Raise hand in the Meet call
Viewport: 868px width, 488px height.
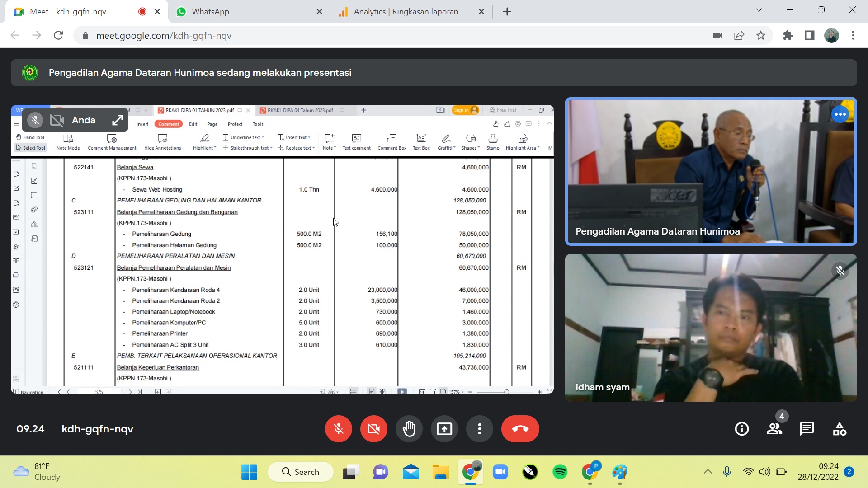tap(409, 429)
